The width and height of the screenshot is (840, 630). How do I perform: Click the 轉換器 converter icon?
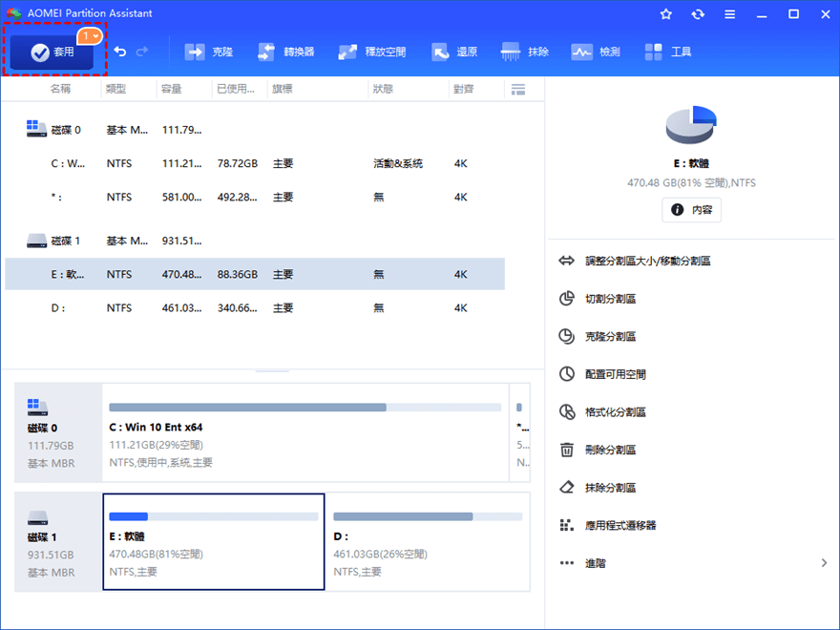266,52
